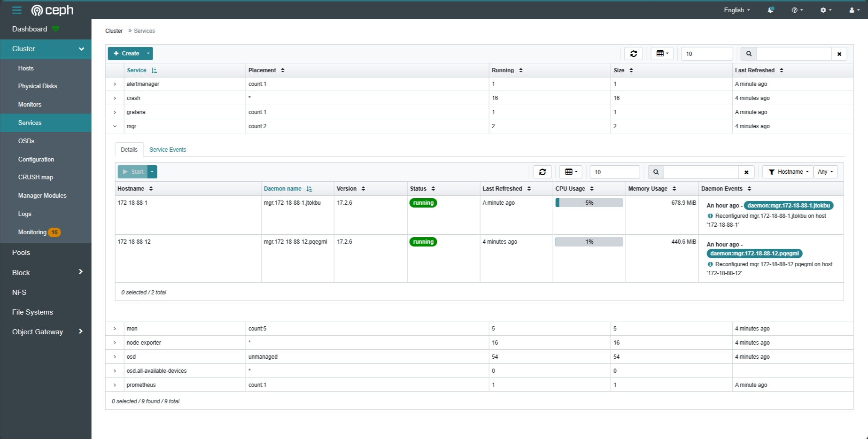Open the dashboard settings gear menu
The width and height of the screenshot is (868, 439).
826,10
